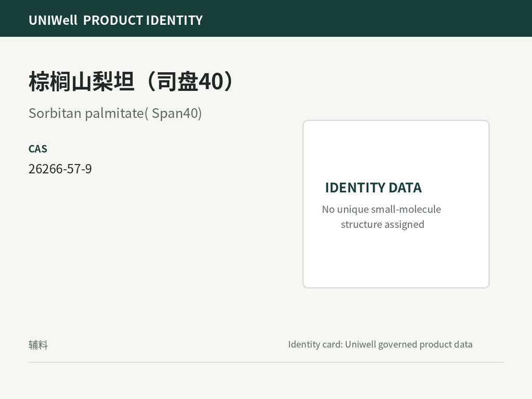Click the UNIWell PRODUCT IDENTITY header title
Screen dimensions: 532x399
pos(116,20)
